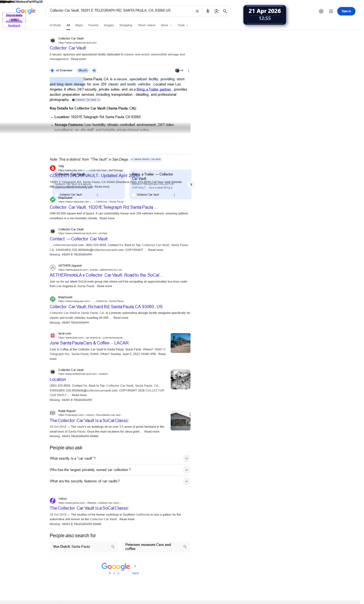
Task: Click the Sign in button
Action: (x=346, y=11)
